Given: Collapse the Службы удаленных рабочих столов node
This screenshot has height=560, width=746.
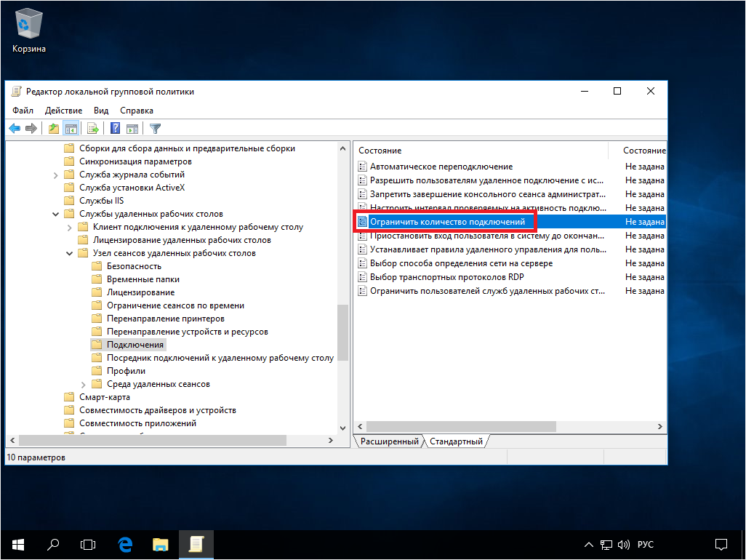Looking at the screenshot, I should tap(56, 214).
